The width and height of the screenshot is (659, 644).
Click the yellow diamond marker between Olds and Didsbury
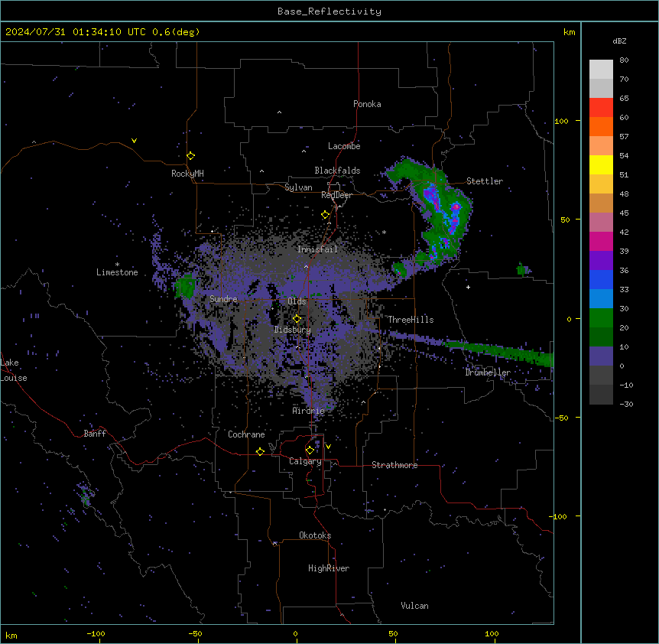pos(297,319)
